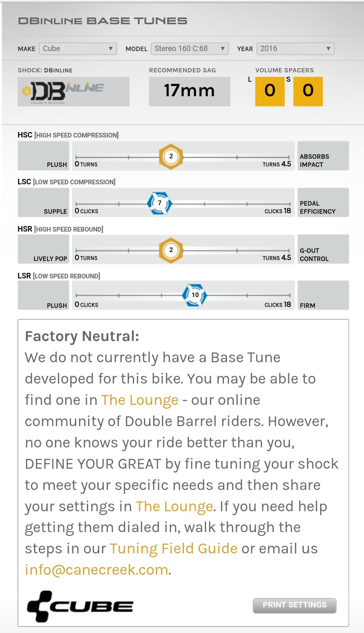Click the HSC gold hex knob marker
Viewport: 364px width, 633px height.
click(171, 157)
